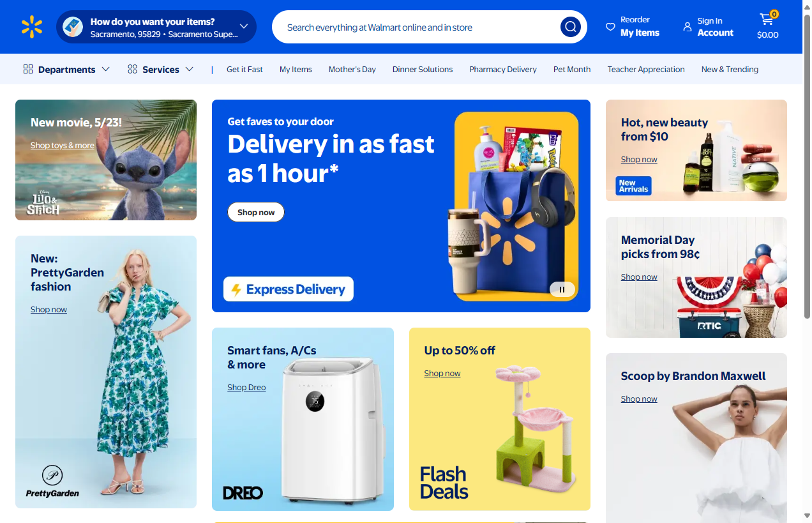Click the Departments grid icon
The width and height of the screenshot is (812, 523).
click(28, 69)
